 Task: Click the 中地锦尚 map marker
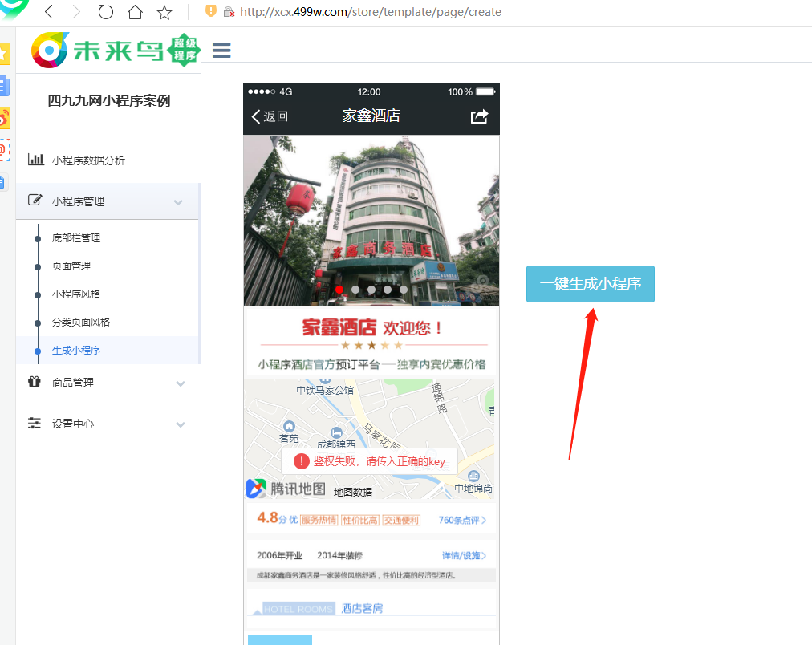pyautogui.click(x=473, y=483)
